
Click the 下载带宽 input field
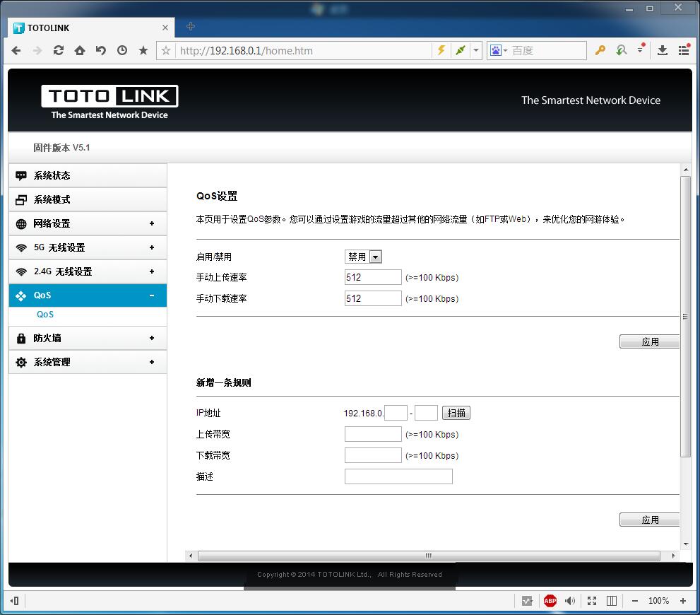(x=373, y=455)
